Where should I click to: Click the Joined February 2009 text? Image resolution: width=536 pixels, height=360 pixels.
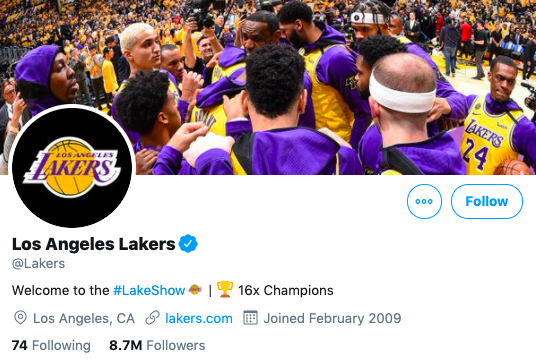(332, 318)
